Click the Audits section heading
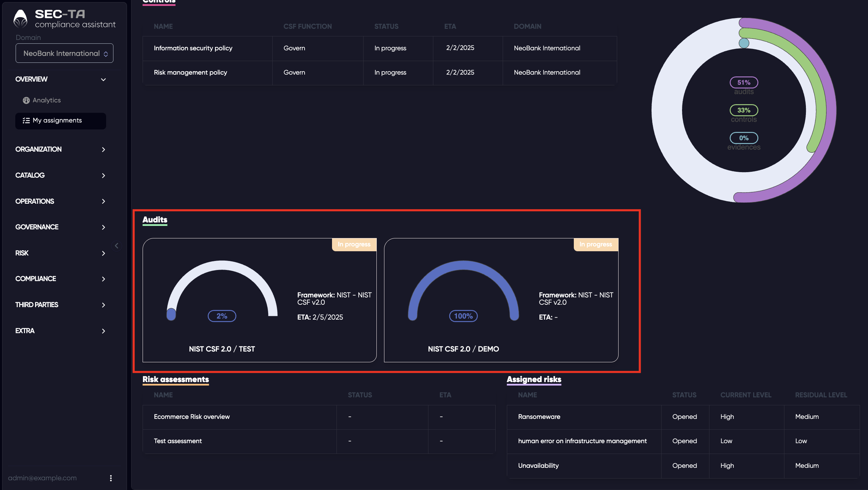868x490 pixels. [155, 220]
